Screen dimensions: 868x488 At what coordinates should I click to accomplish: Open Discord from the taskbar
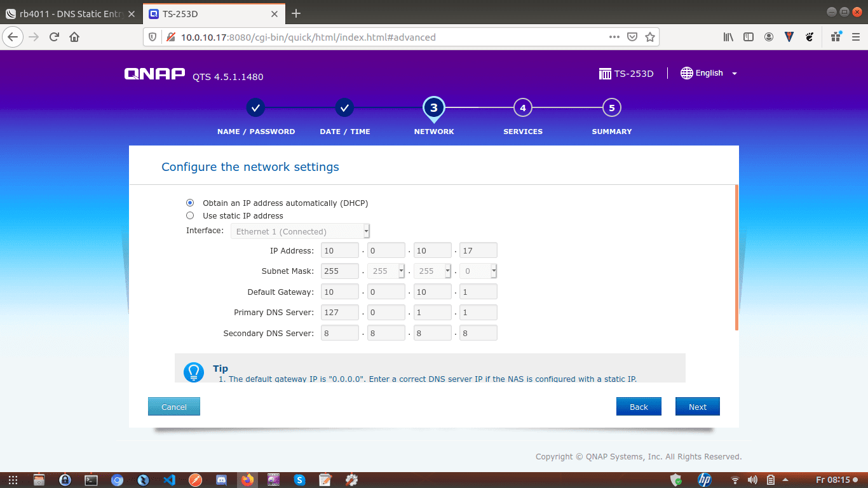click(x=221, y=480)
